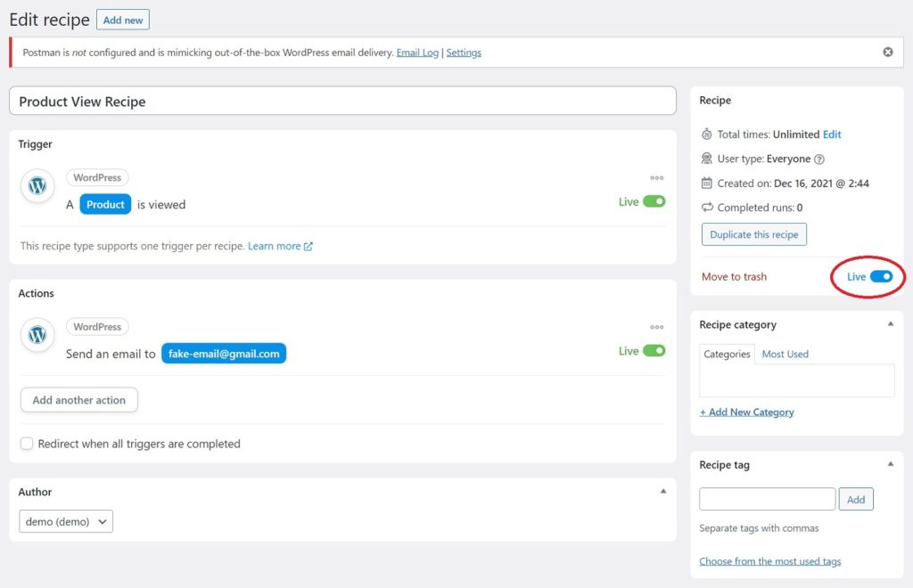This screenshot has width=913, height=588.
Task: Check Redirect when all triggers are completed
Action: click(27, 444)
